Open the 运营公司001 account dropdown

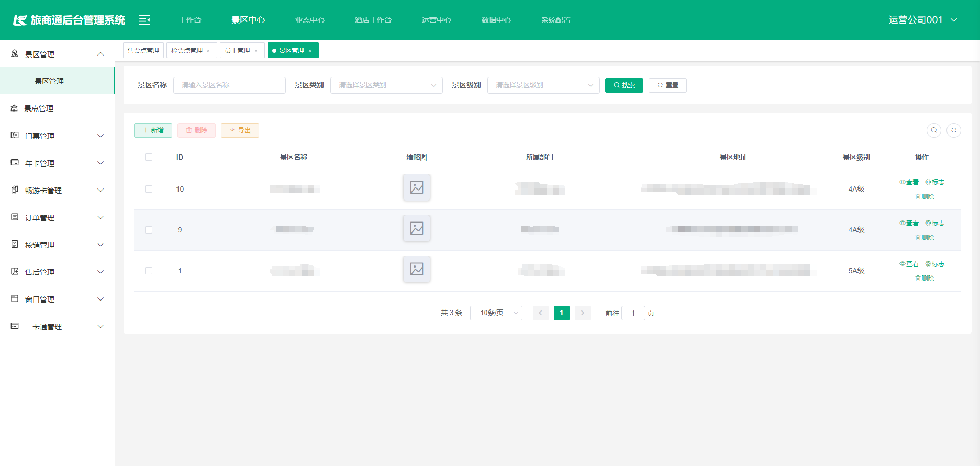923,20
